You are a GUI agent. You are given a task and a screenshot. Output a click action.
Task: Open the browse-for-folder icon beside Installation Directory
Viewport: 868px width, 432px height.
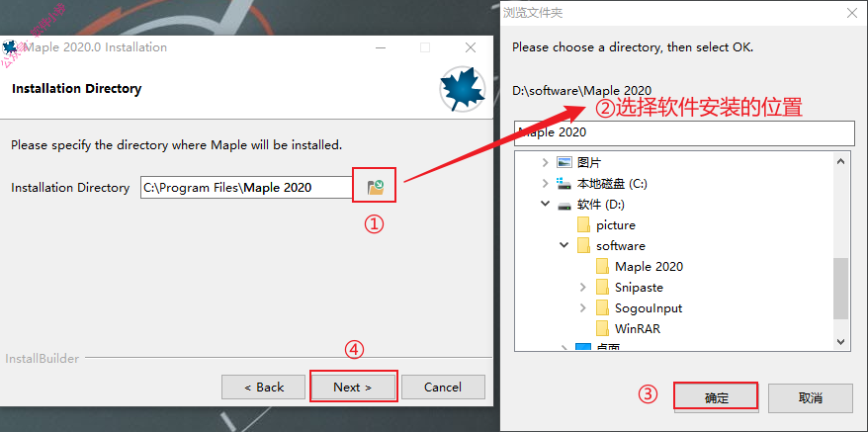(x=375, y=188)
